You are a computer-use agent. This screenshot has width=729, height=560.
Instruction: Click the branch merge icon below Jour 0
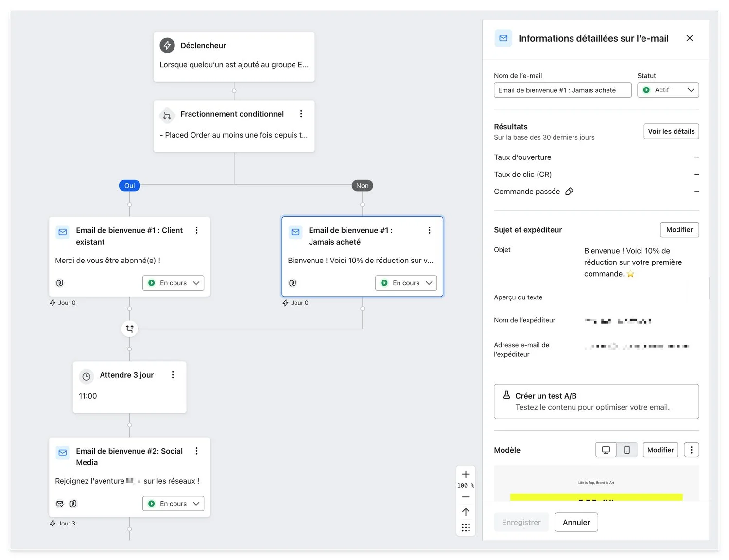pyautogui.click(x=130, y=329)
